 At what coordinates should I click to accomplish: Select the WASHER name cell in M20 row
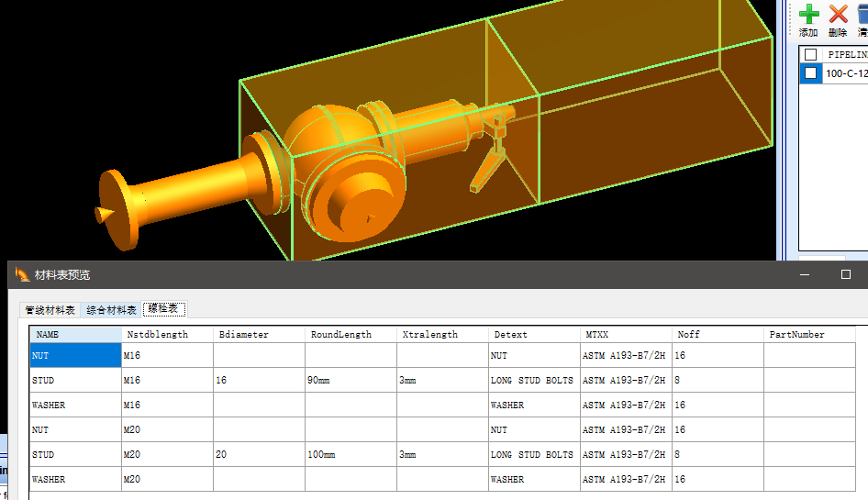76,479
